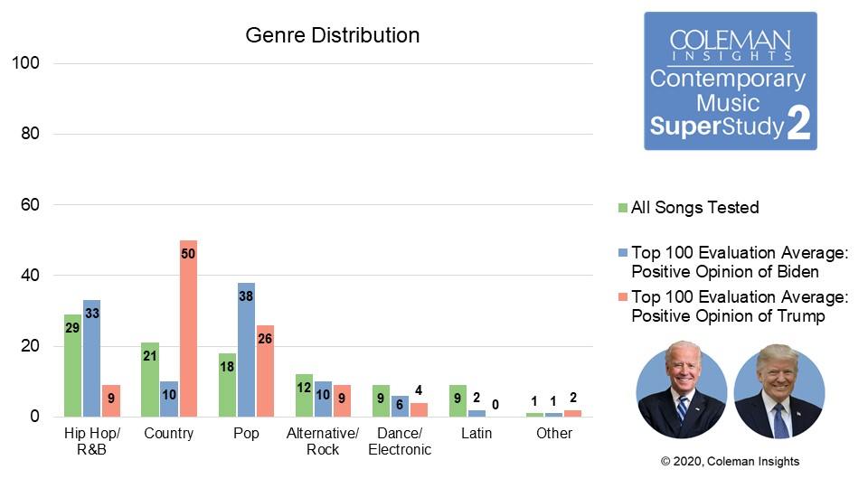Click the Country green bar labeled 21
868x488 pixels.
click(149, 380)
